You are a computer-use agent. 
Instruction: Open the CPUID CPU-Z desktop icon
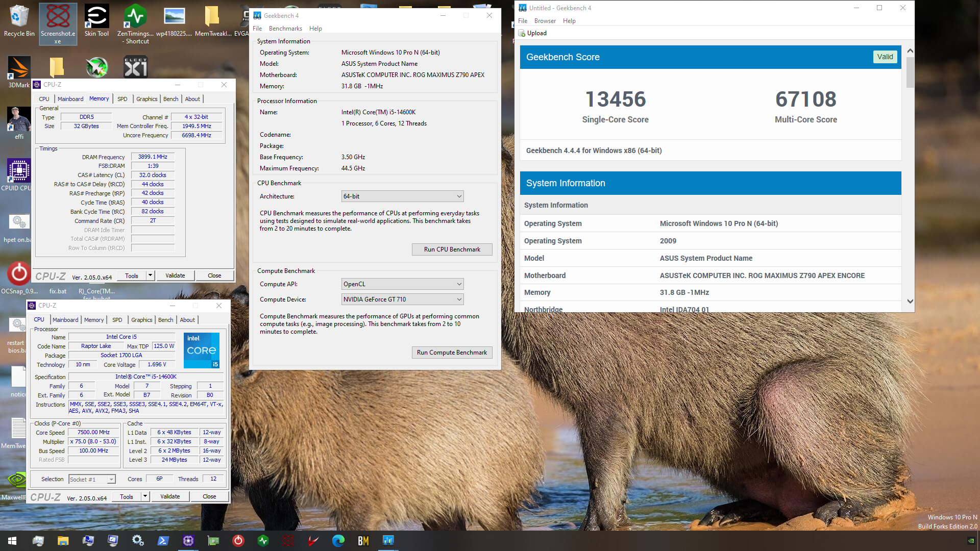(x=19, y=174)
